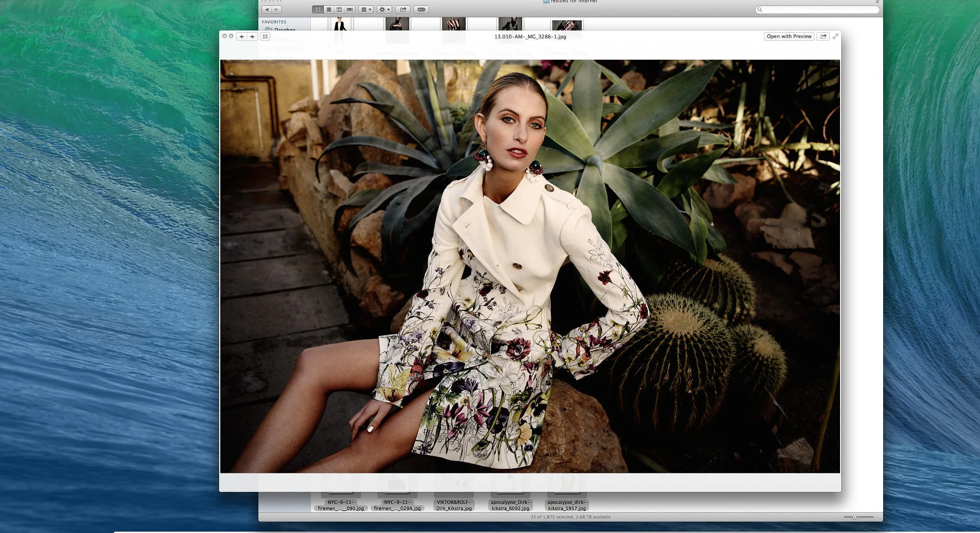Open the Arrange items dropdown
The height and width of the screenshot is (533, 980).
coord(366,10)
